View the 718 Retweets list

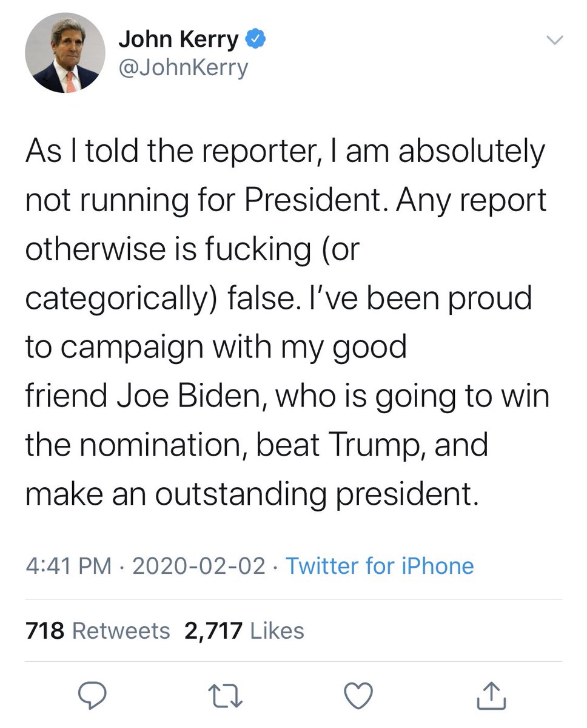pos(98,631)
